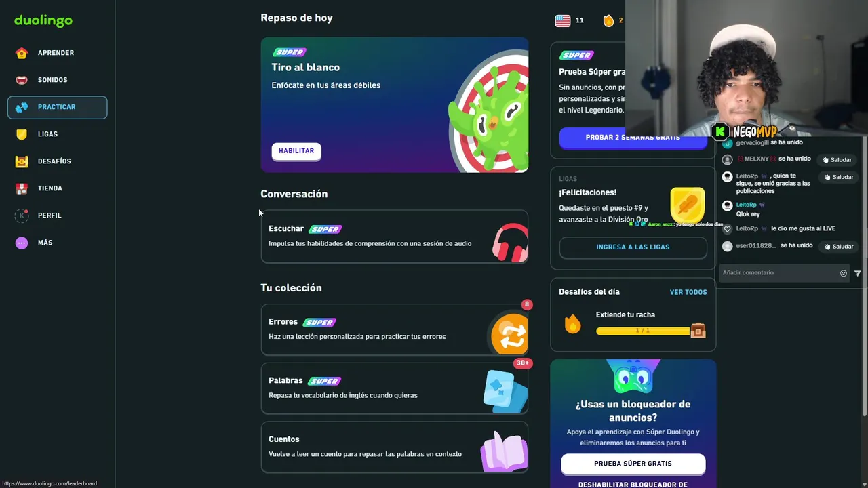This screenshot has height=488, width=868.
Task: Open the Ver todos link
Action: (688, 292)
